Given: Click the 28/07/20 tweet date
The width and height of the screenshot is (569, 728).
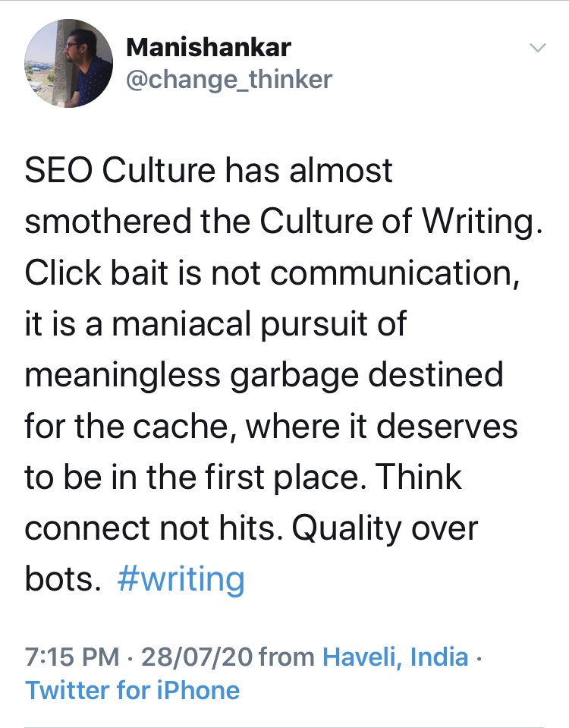Looking at the screenshot, I should [x=197, y=656].
